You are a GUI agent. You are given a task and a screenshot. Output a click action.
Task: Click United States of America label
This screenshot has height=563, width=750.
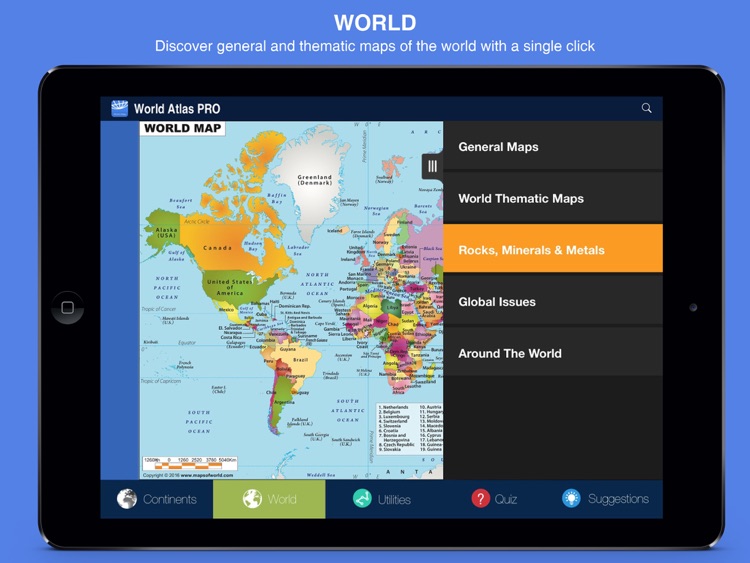point(230,287)
